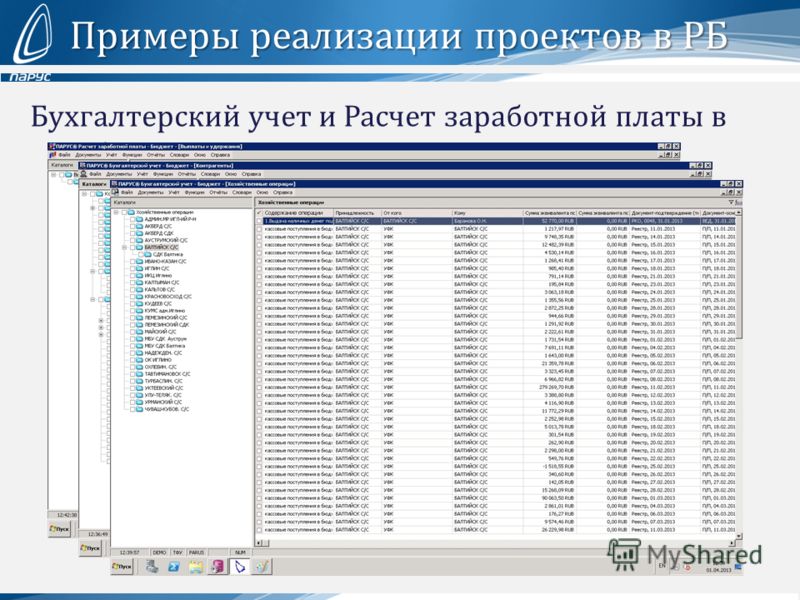Select the ОК ИГЛИНО tree item
Viewport: 800px width, 600px height.
tap(158, 360)
